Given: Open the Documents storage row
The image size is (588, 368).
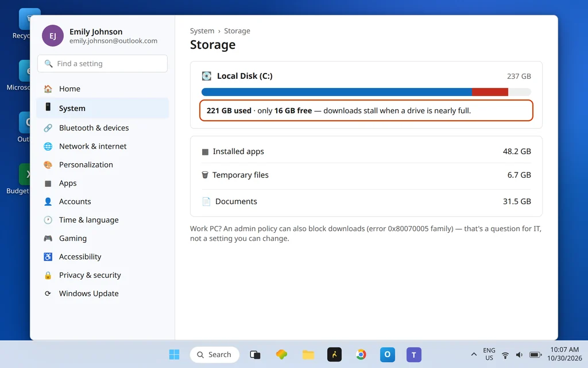Looking at the screenshot, I should click(366, 201).
